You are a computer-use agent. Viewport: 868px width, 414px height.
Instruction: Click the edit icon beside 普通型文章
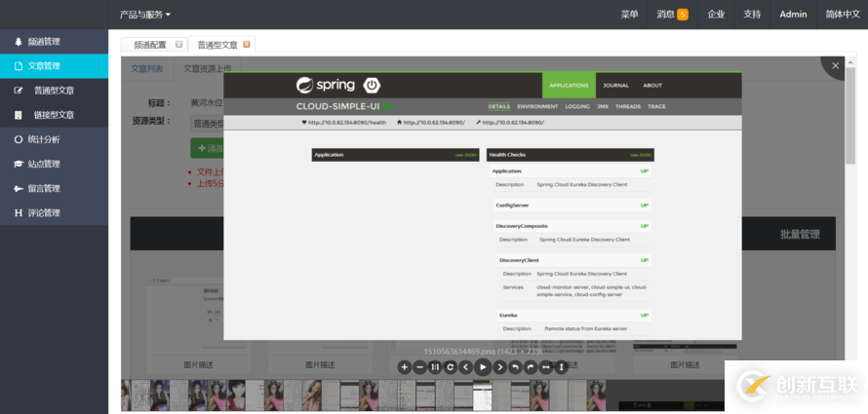(x=19, y=91)
